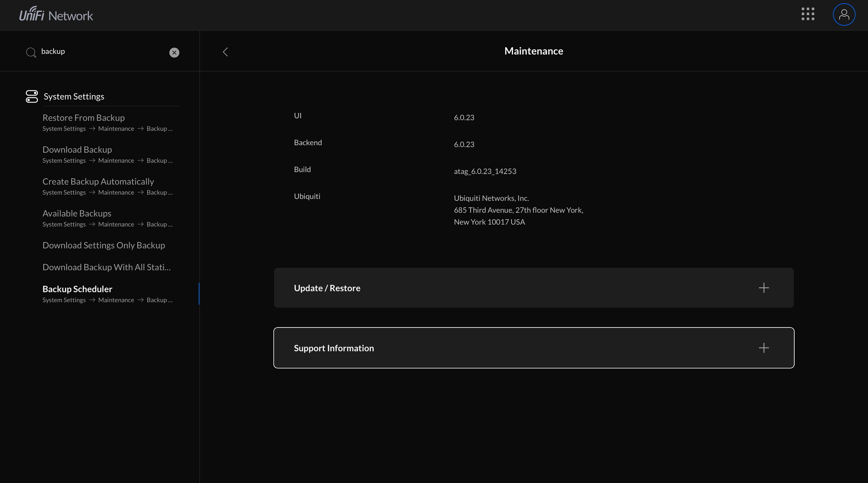868x483 pixels.
Task: Open the apps grid icon
Action: [x=808, y=14]
